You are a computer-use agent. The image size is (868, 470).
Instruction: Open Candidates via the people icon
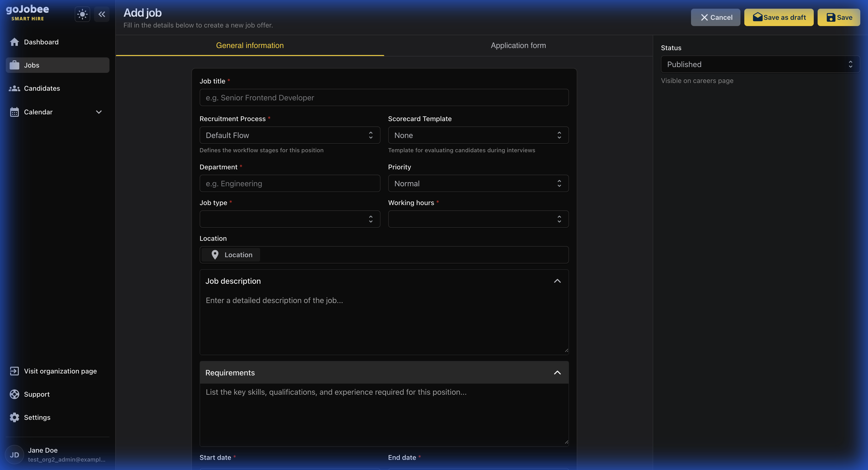pos(14,88)
